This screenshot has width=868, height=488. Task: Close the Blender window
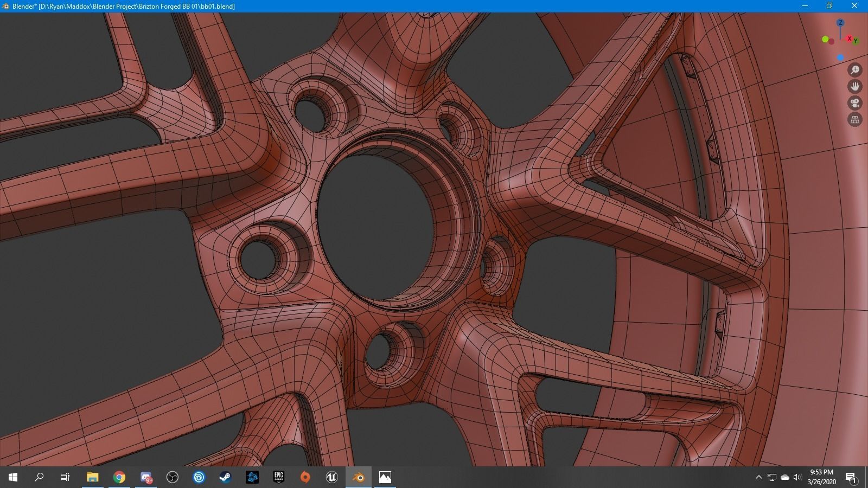click(855, 6)
